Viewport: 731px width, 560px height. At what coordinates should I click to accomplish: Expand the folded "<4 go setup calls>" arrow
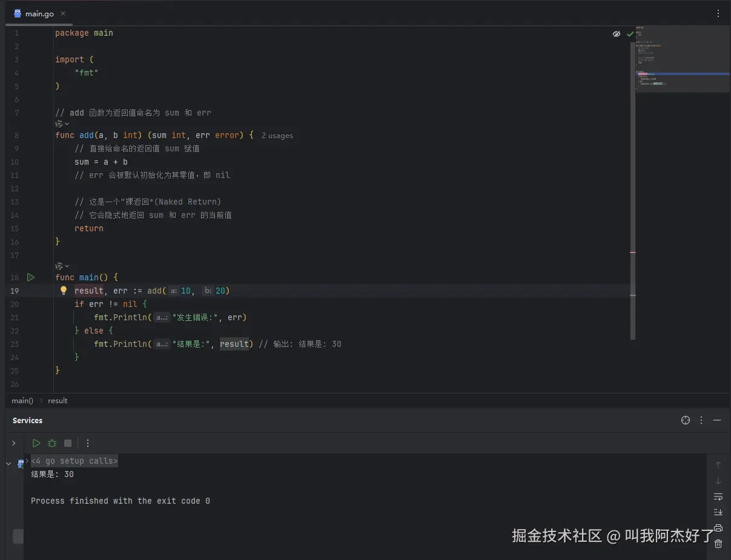[x=27, y=461]
